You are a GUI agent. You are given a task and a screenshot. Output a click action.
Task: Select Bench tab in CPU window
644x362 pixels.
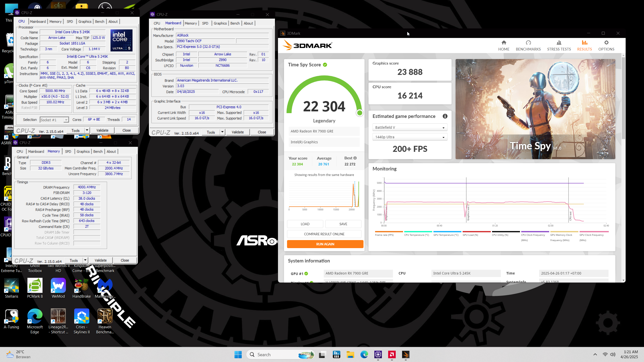(x=100, y=22)
